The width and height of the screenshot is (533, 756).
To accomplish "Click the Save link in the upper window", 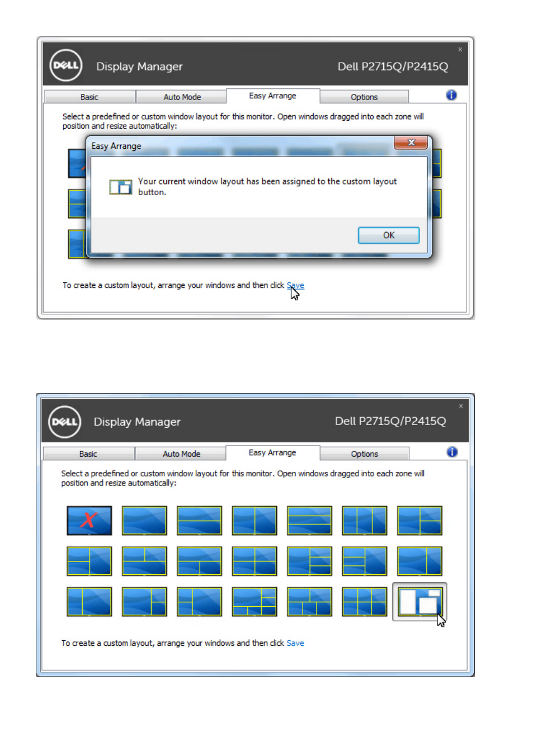I will (x=295, y=285).
